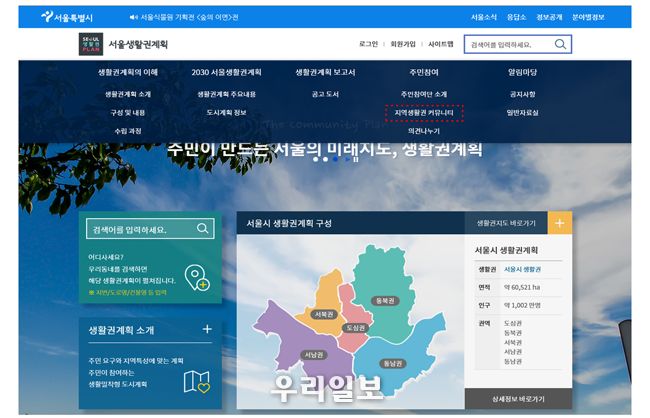The width and height of the screenshot is (650, 418).
Task: Select 구성 및 내용 submenu item
Action: 128,113
